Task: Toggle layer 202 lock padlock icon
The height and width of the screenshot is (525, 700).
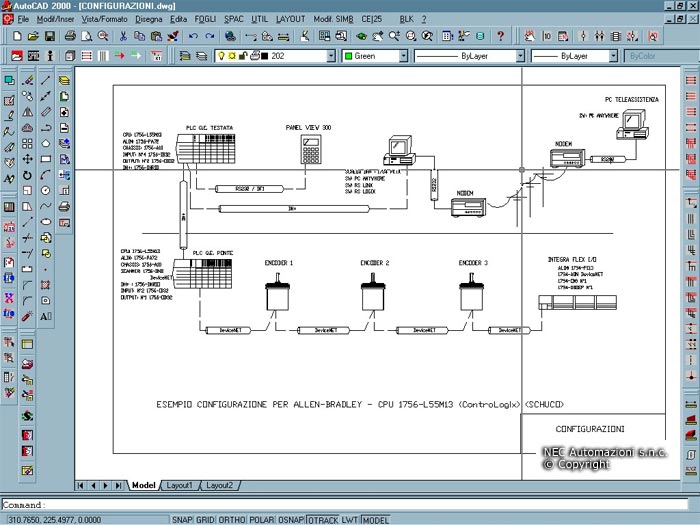Action: tap(243, 56)
